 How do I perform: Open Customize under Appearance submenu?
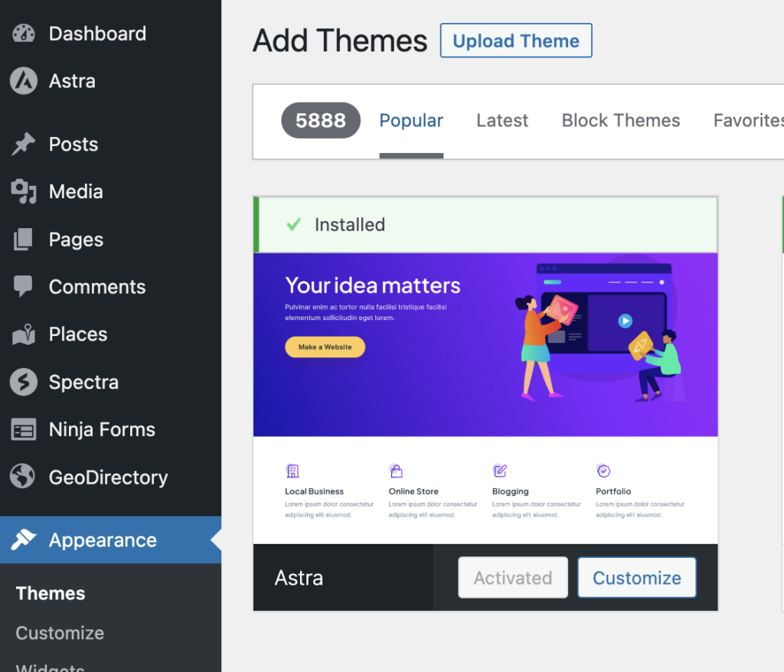[60, 633]
